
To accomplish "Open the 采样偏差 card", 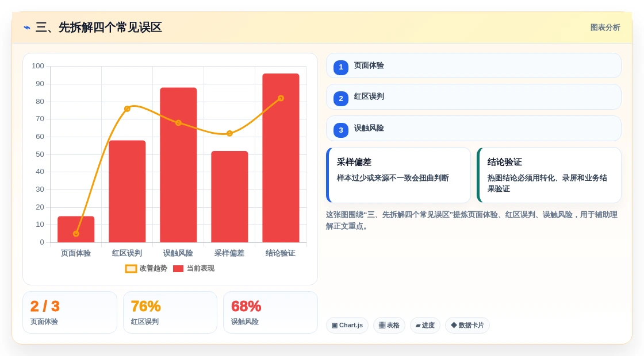I will coord(398,175).
